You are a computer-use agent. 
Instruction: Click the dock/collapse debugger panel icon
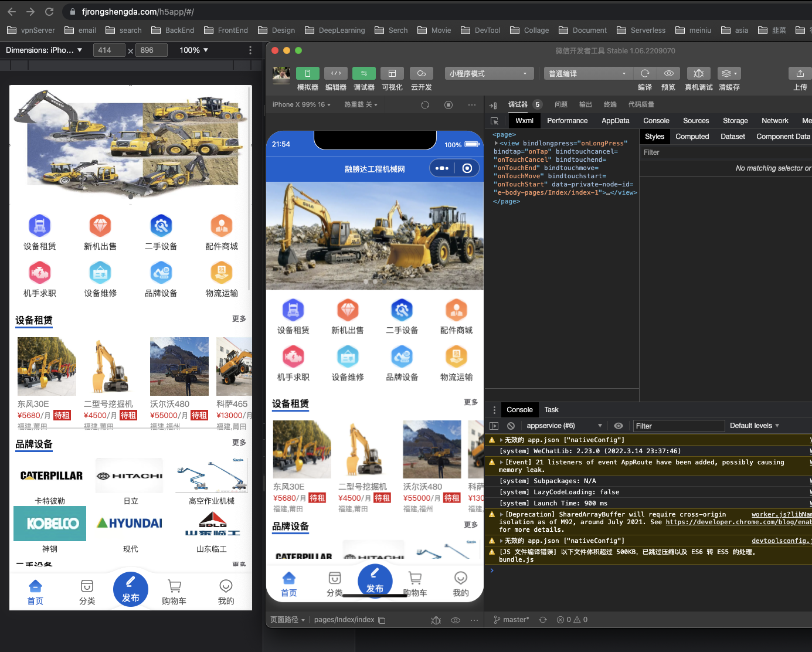coord(493,105)
